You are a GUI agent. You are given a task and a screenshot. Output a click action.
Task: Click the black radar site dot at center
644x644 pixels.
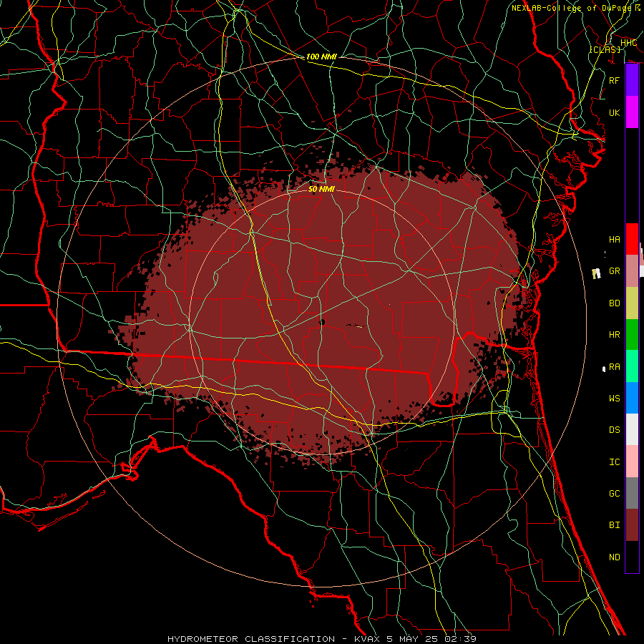pyautogui.click(x=322, y=322)
